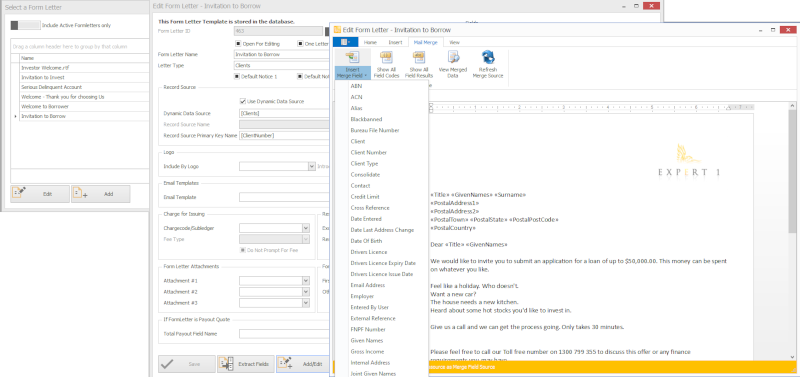Click Add button in Select a Form Letter

(x=101, y=194)
